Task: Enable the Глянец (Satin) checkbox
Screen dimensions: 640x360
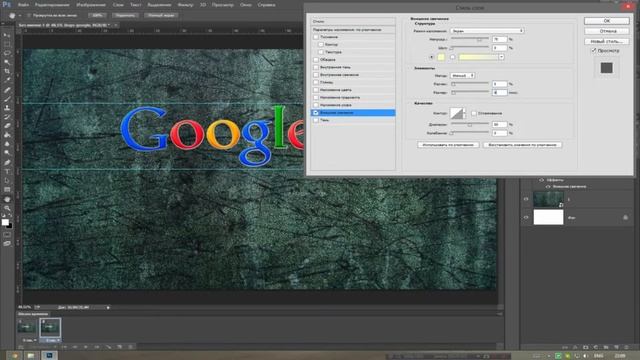Action: [316, 82]
